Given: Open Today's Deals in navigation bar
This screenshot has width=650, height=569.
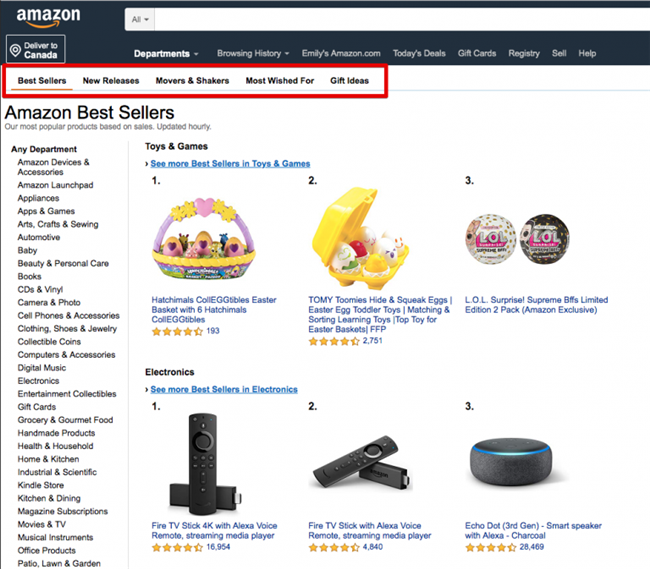Looking at the screenshot, I should (x=419, y=53).
